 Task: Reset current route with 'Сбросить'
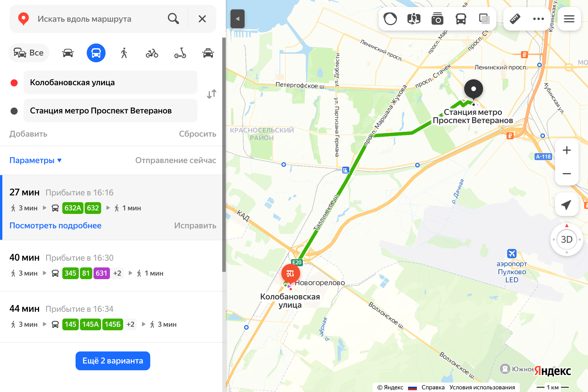coord(198,134)
